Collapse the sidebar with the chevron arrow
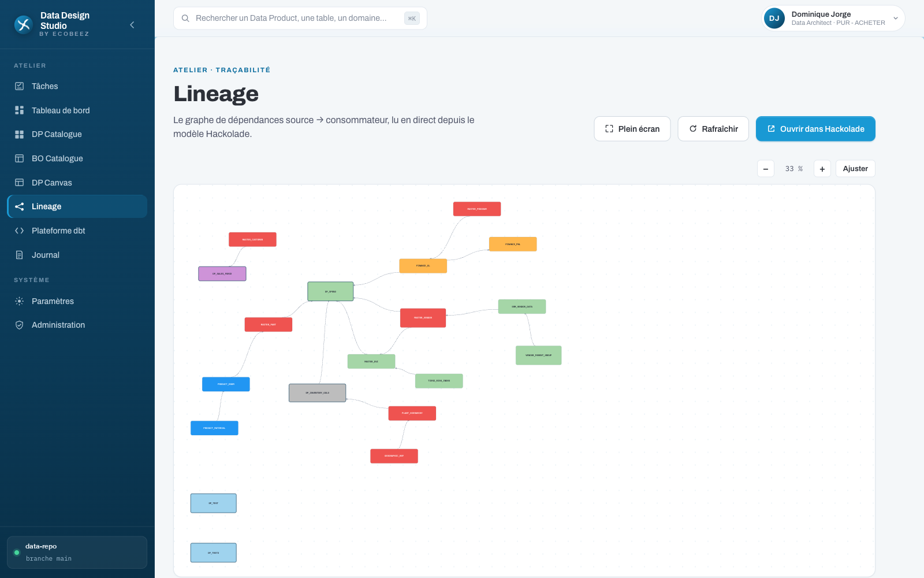Image resolution: width=924 pixels, height=578 pixels. pyautogui.click(x=132, y=25)
